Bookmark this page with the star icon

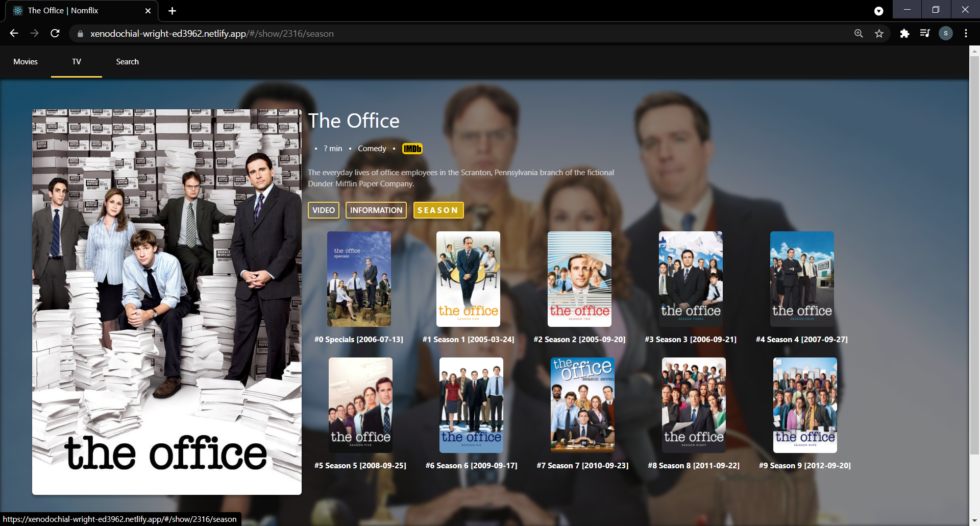click(879, 33)
